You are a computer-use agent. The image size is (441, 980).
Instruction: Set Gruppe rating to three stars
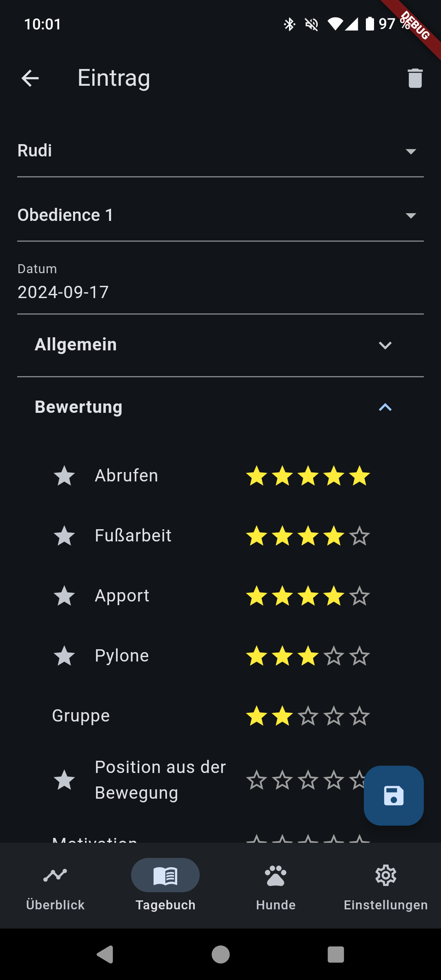coord(308,716)
